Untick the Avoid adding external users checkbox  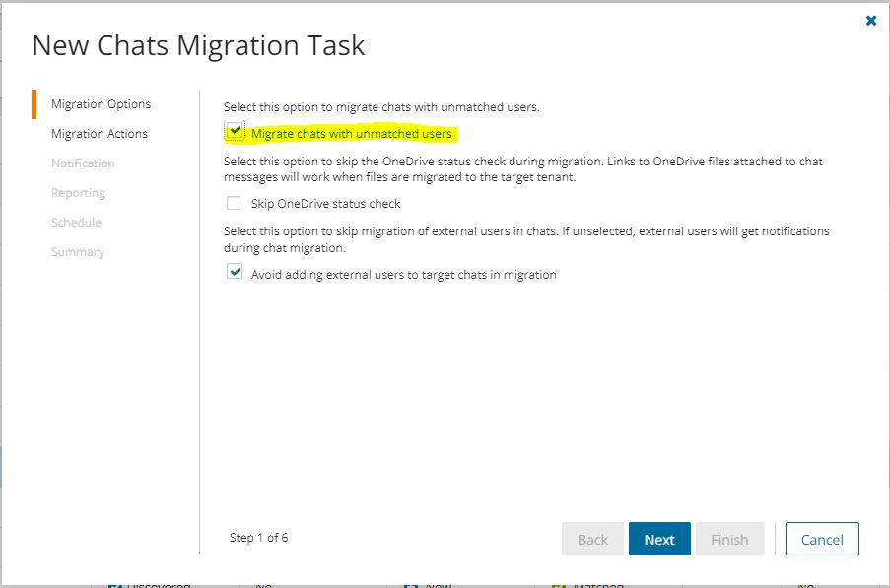(x=234, y=273)
